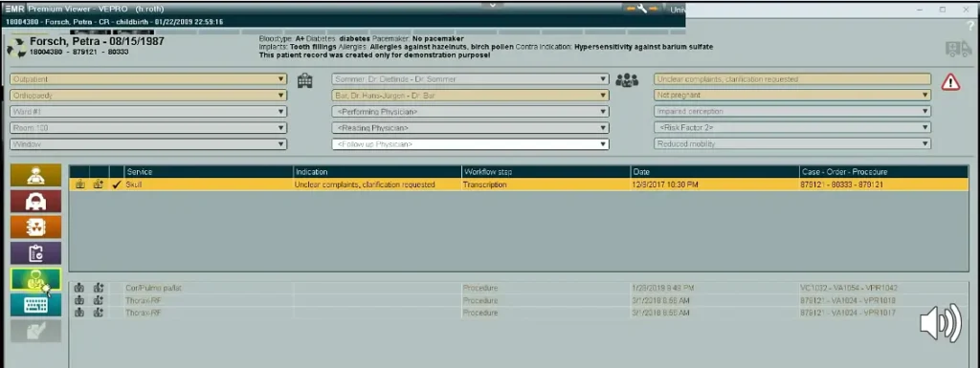Screen dimensions: 980x368
Task: Open the Performing Physician dropdown
Action: click(471, 112)
